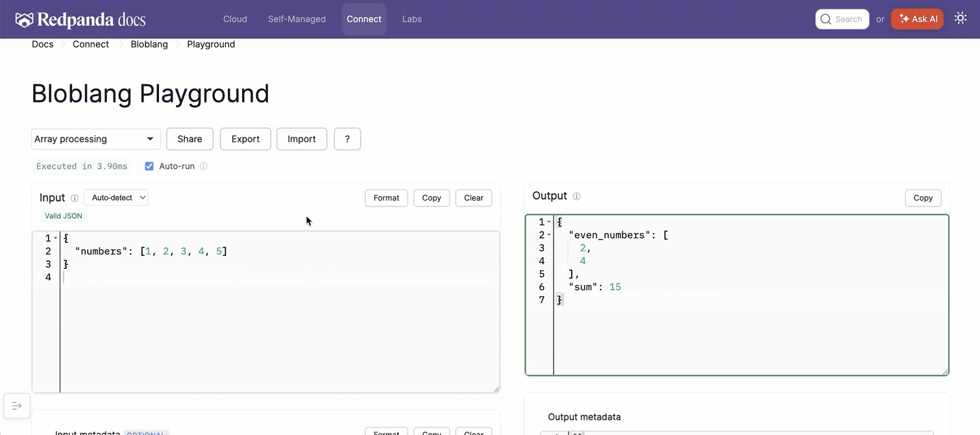Open the Array processing examples dropdown
Viewport: 980px width, 435px height.
pyautogui.click(x=95, y=139)
